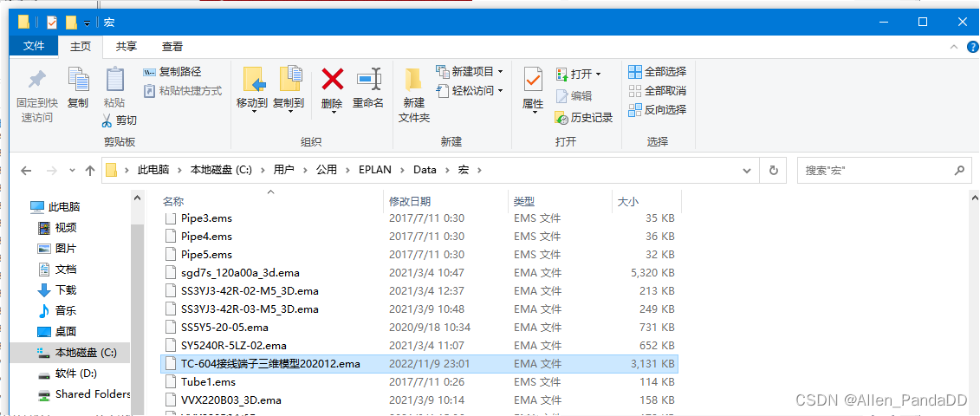Select 图片 in navigation pane
This screenshot has height=416, width=980.
point(57,249)
